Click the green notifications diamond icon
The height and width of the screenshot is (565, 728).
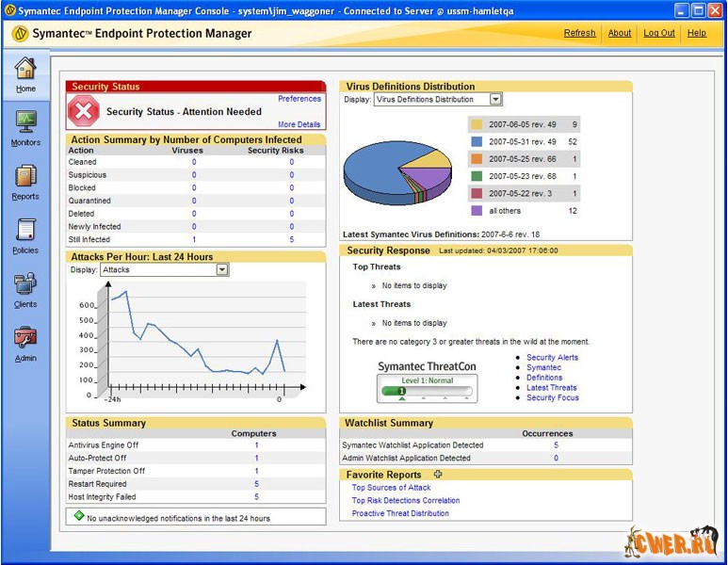[78, 516]
